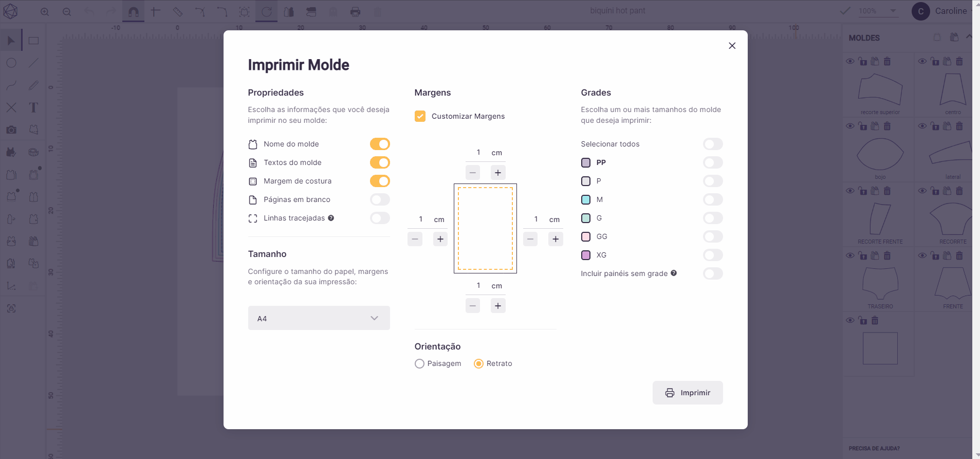Screen dimensions: 980x459
Task: Open the A4 paper size dropdown
Action: pyautogui.click(x=319, y=318)
